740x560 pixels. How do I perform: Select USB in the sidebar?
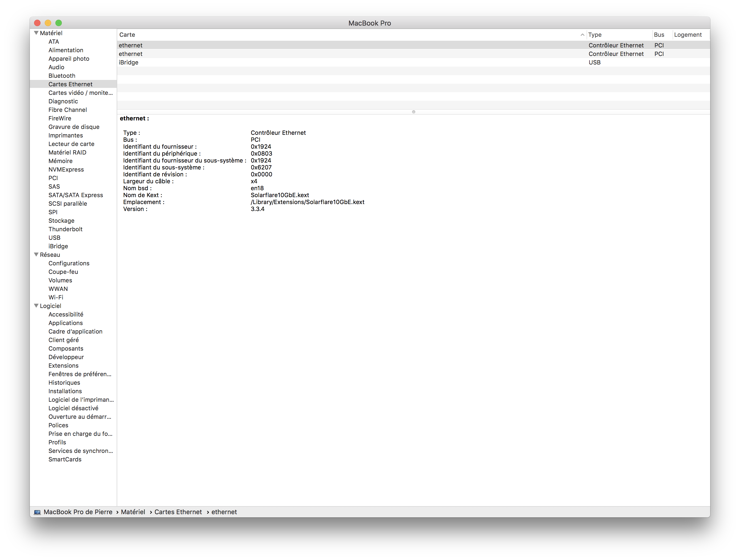pos(54,238)
